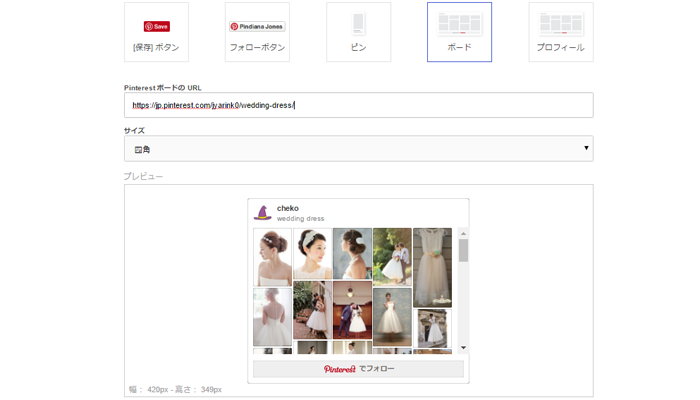Open the outdoor couple embracing thumbnail

click(392, 257)
